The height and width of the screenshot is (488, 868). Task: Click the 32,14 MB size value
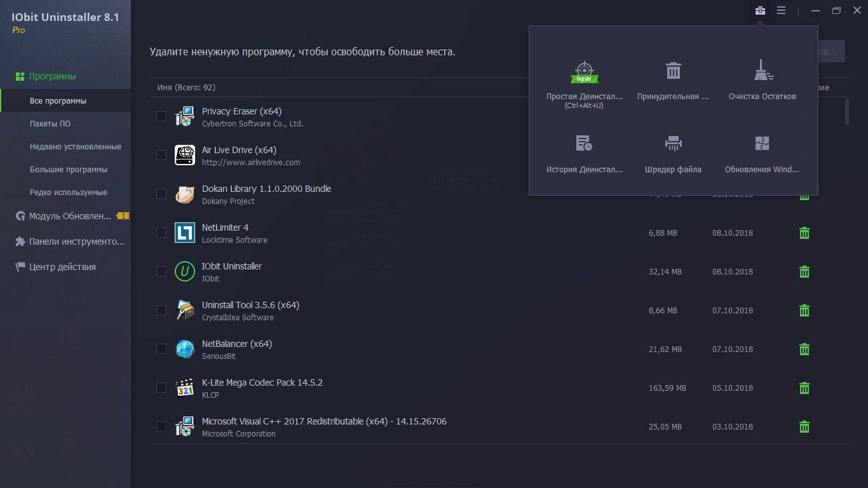(x=665, y=272)
